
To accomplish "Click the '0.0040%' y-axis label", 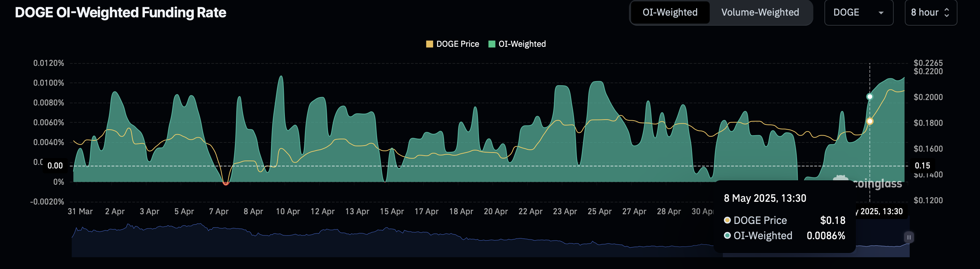I will tap(49, 142).
